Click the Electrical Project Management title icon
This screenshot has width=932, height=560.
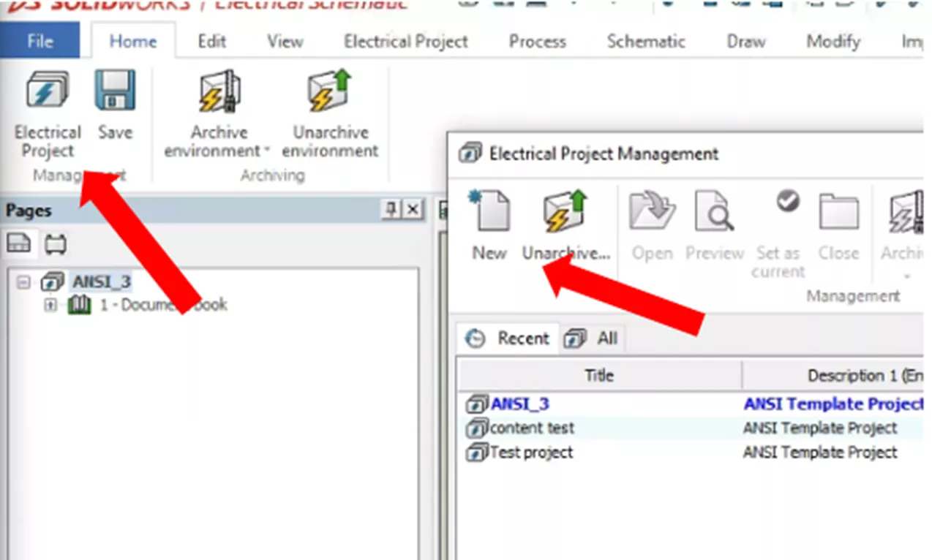(470, 154)
